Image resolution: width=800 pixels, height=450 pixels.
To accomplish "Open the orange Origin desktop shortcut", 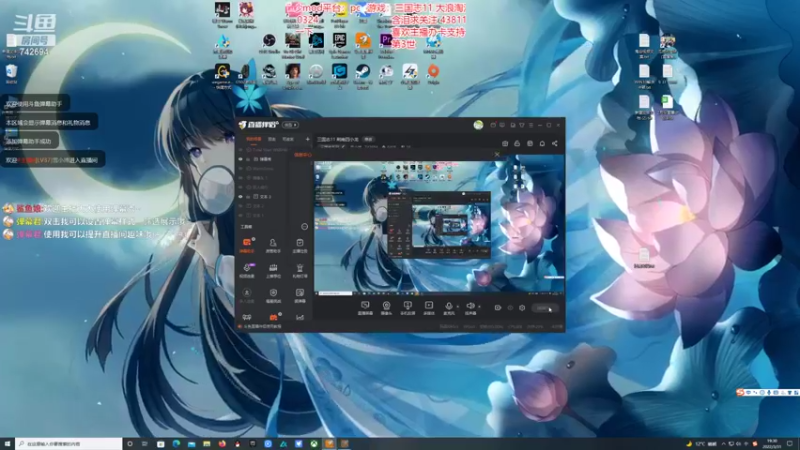I will click(x=433, y=74).
